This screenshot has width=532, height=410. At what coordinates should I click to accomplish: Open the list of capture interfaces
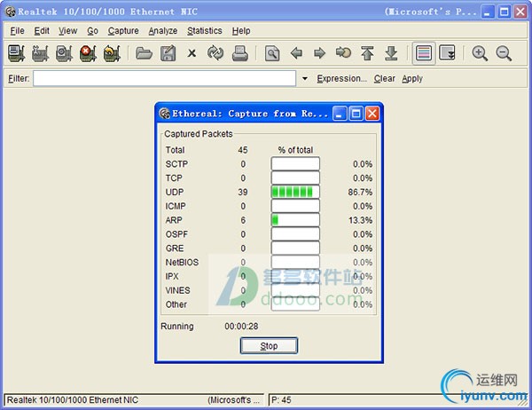point(16,53)
